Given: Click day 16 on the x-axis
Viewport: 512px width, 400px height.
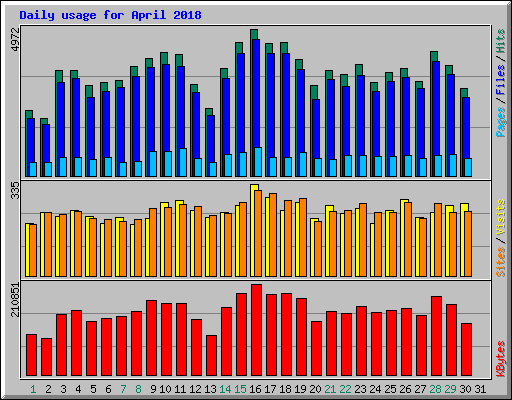Looking at the screenshot, I should point(255,389).
